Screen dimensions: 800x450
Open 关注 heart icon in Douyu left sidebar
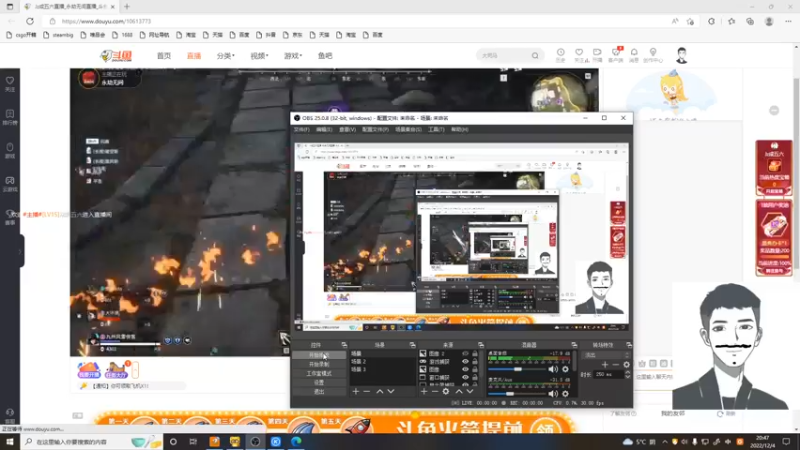pyautogui.click(x=10, y=83)
